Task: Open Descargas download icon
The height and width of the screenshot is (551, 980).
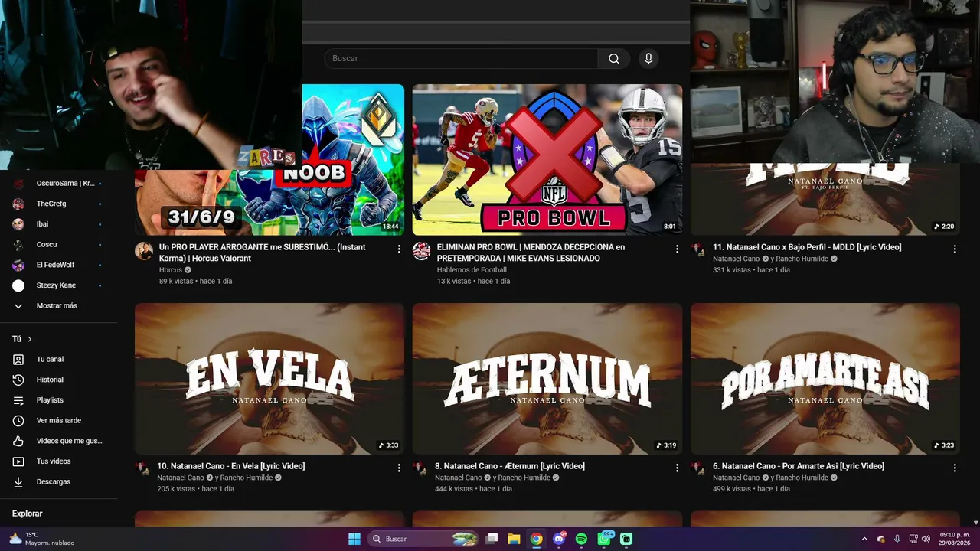Action: tap(18, 482)
